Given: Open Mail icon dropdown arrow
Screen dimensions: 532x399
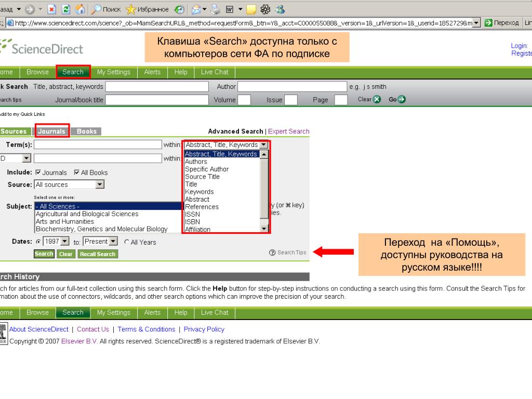Looking at the screenshot, I should pyautogui.click(x=205, y=9).
